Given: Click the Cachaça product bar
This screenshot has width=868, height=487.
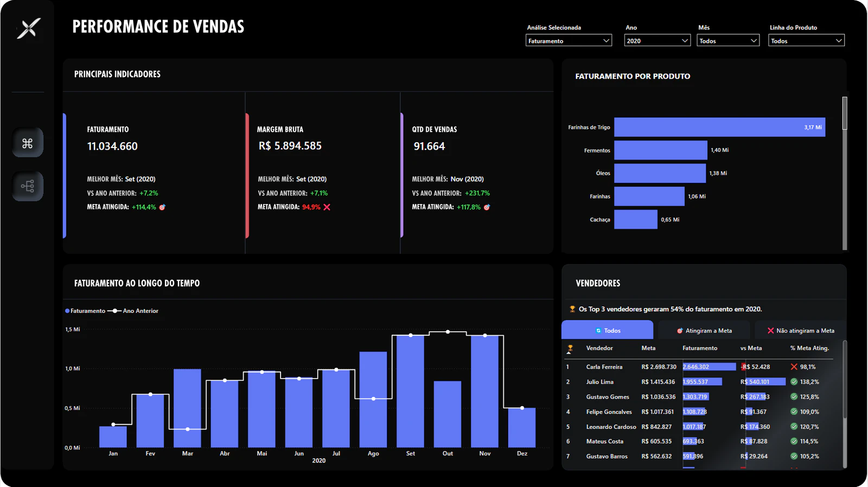Looking at the screenshot, I should 636,220.
